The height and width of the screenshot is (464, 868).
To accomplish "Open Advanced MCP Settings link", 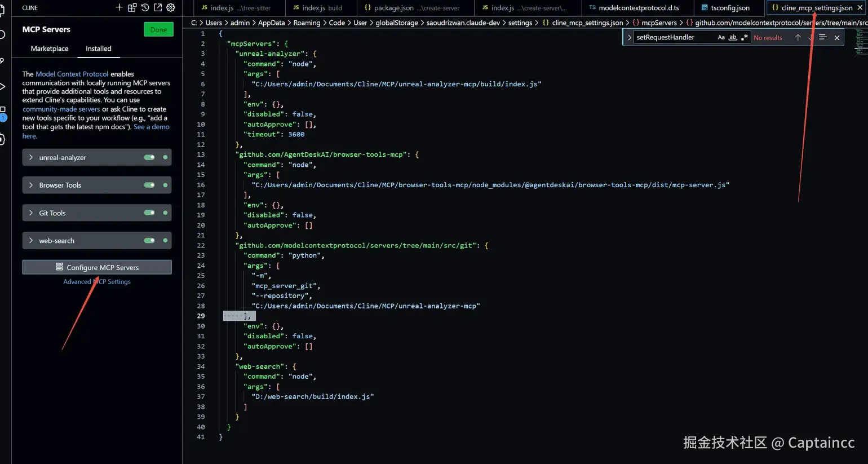I will pos(97,281).
